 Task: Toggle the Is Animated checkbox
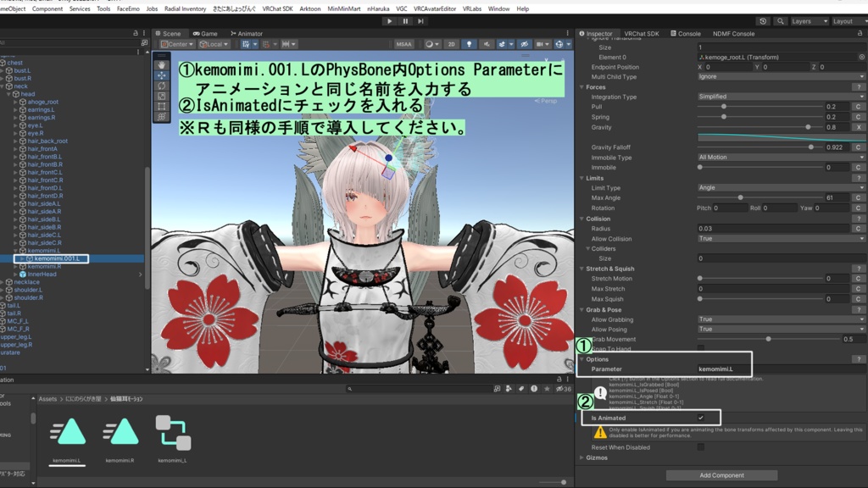(x=700, y=416)
